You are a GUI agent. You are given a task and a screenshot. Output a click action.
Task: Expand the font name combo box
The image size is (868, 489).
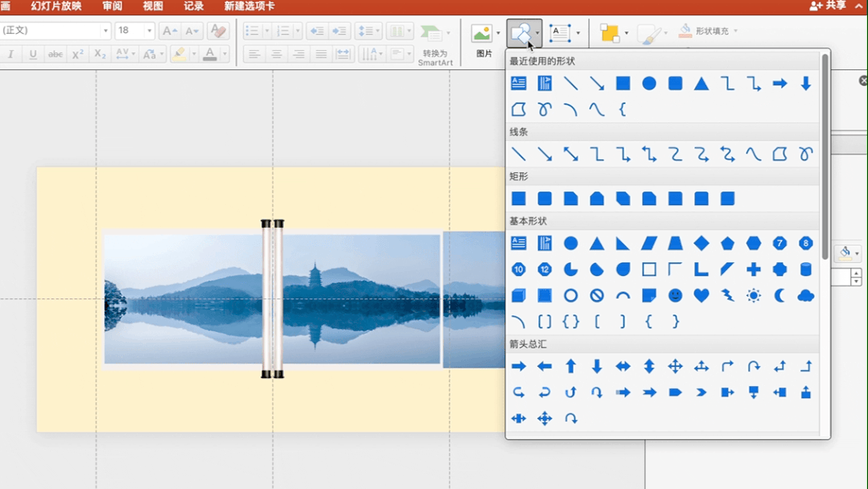(105, 31)
